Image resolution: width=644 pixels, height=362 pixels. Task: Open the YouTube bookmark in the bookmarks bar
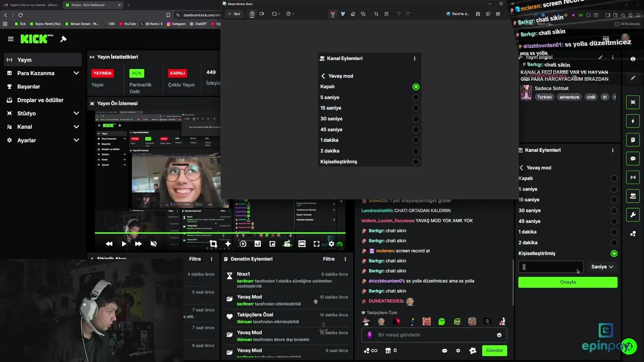tap(127, 24)
